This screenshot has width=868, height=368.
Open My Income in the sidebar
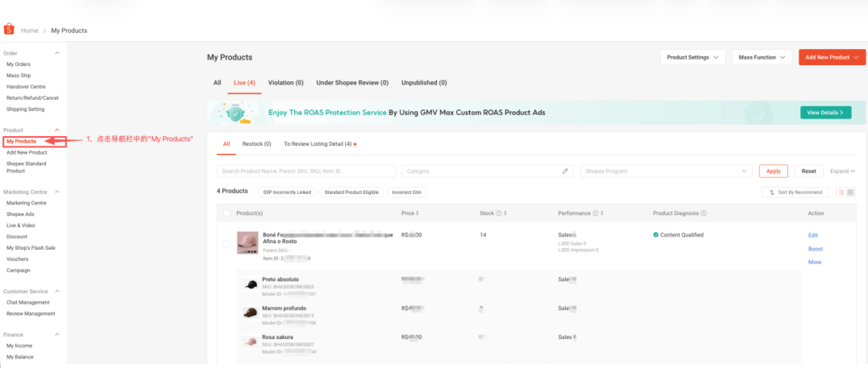[x=19, y=346]
